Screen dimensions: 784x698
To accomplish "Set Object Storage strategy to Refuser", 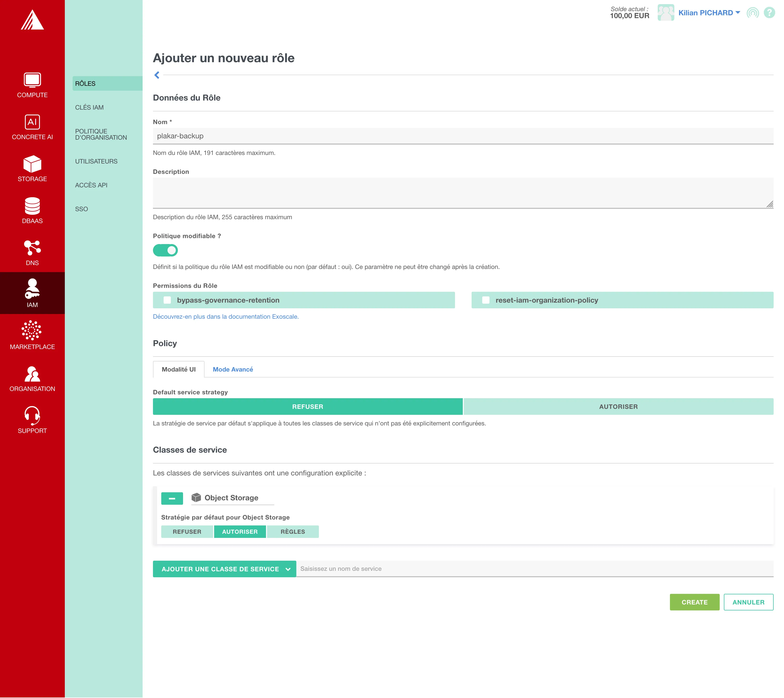I will pos(187,532).
